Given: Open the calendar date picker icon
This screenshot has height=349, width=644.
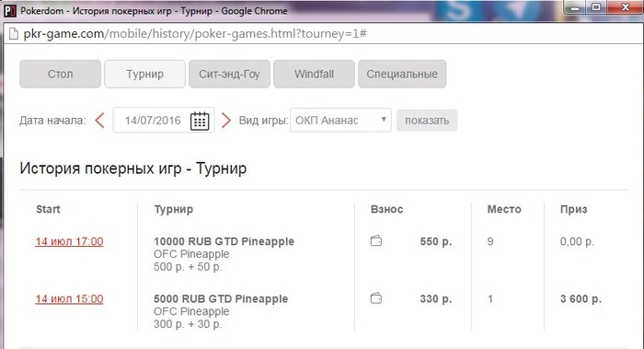Looking at the screenshot, I should pos(200,121).
